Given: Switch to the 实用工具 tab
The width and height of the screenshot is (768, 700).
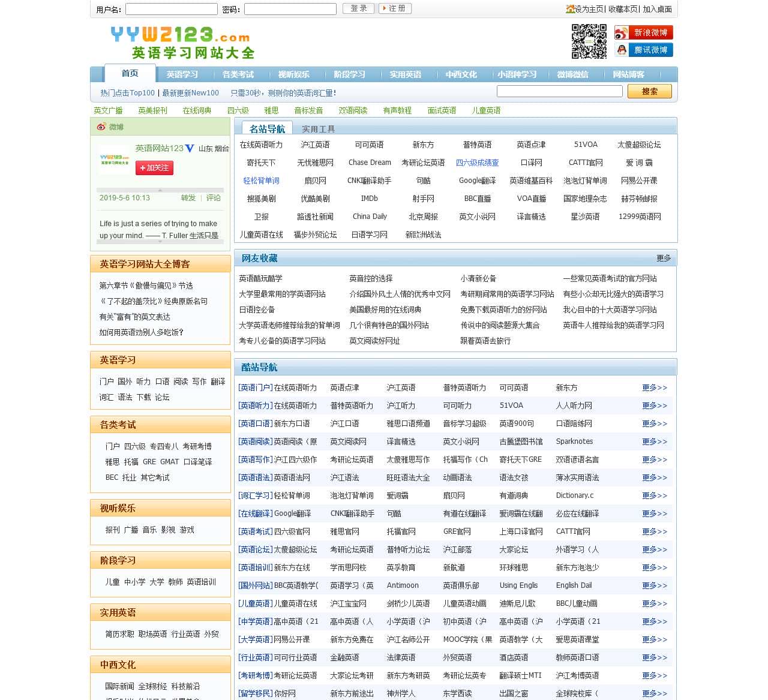Looking at the screenshot, I should 318,129.
